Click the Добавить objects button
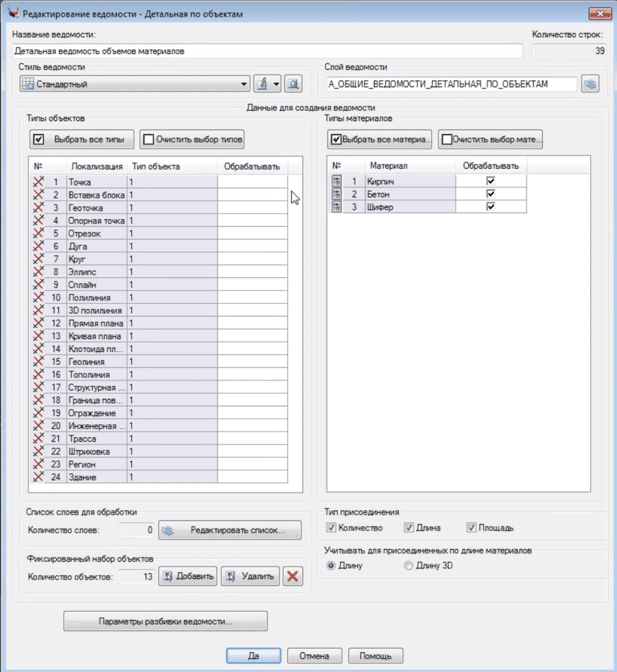617x672 pixels. click(188, 576)
